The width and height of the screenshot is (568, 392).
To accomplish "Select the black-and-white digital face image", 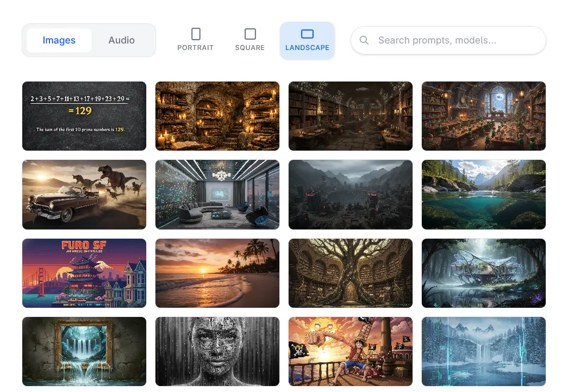I will coord(217,351).
